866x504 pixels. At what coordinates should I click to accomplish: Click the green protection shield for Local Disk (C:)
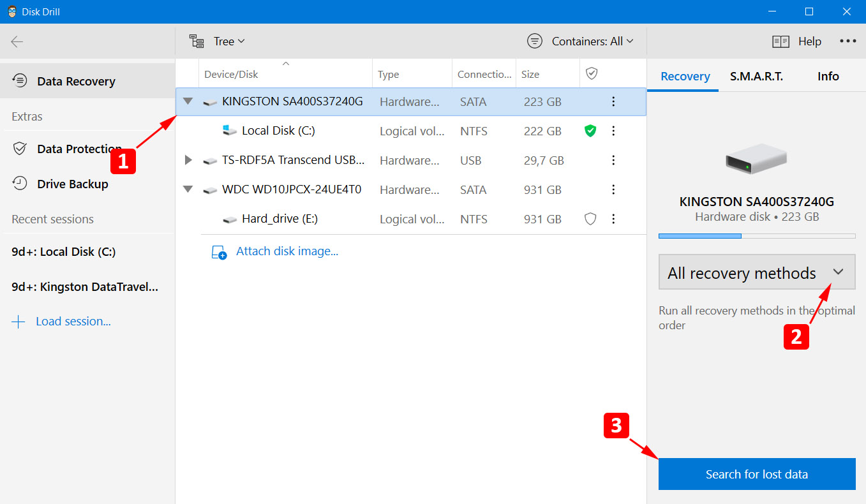591,131
